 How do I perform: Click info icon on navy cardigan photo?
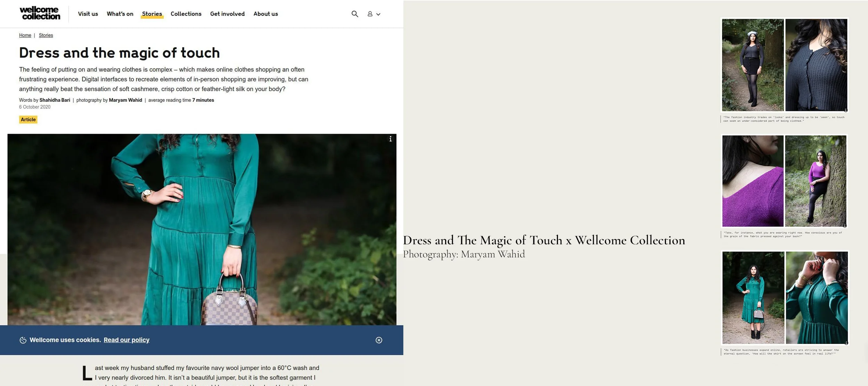click(x=845, y=110)
